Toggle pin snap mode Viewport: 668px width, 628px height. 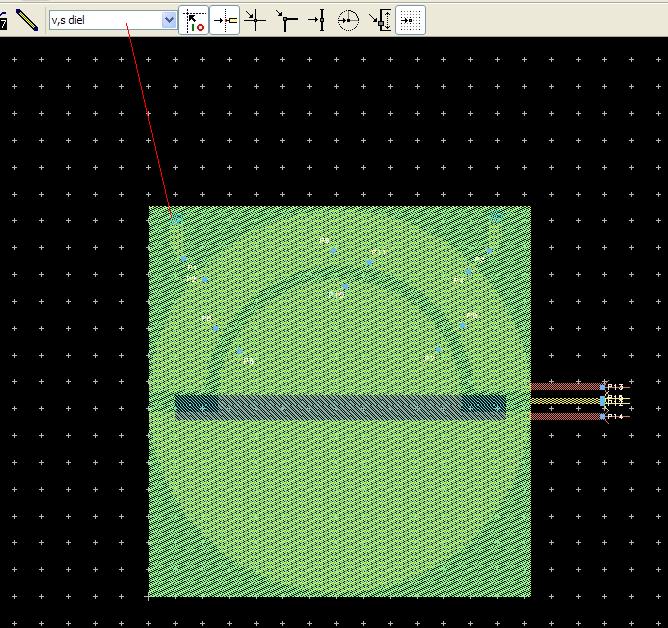(x=225, y=20)
